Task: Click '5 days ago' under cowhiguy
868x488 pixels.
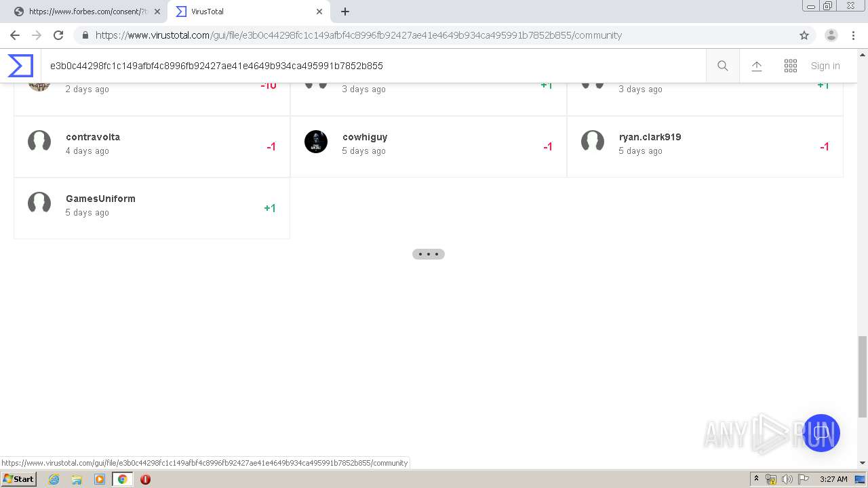Action: pos(364,151)
